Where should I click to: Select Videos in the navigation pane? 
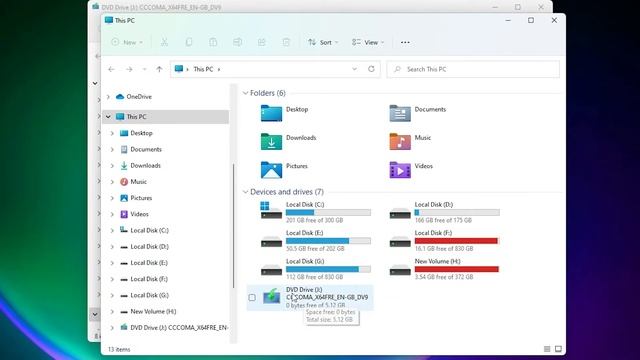point(139,214)
